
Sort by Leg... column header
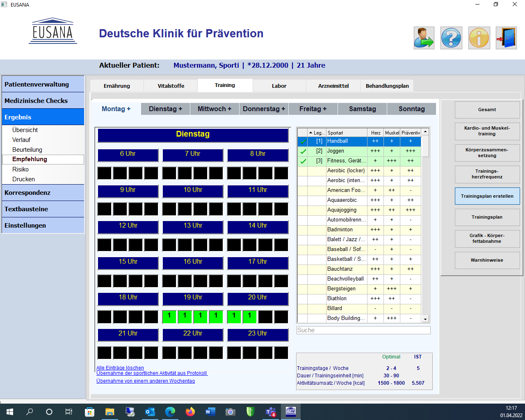tap(317, 132)
